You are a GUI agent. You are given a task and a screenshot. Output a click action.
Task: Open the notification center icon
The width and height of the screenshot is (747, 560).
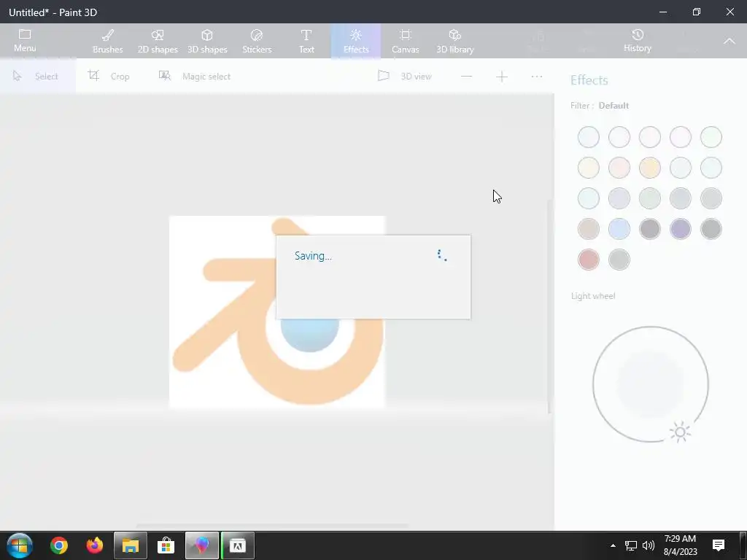[x=719, y=545]
